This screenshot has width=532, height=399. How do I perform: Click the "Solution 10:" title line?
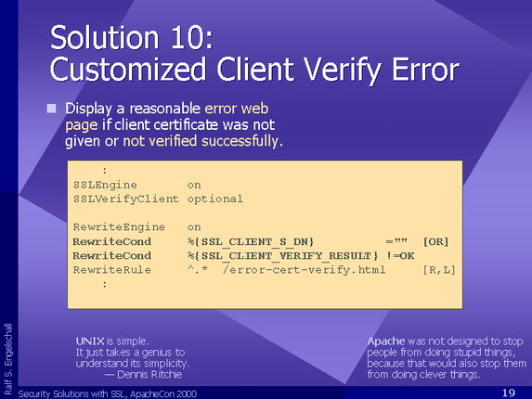(131, 37)
